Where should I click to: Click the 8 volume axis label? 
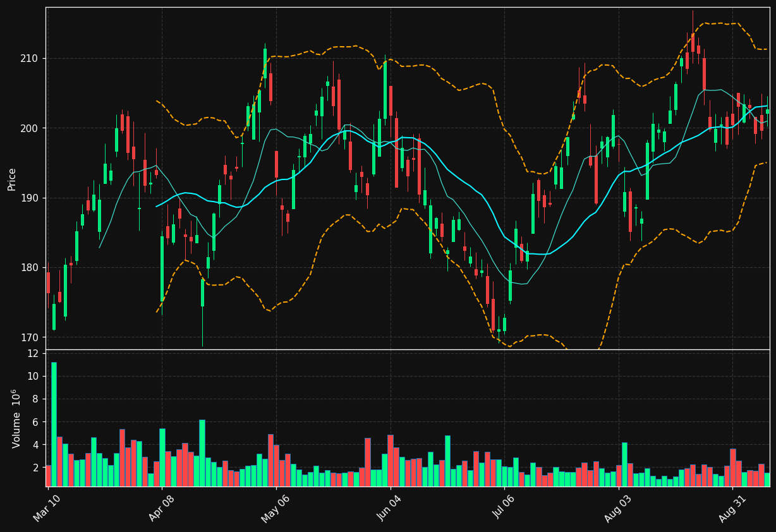point(35,399)
